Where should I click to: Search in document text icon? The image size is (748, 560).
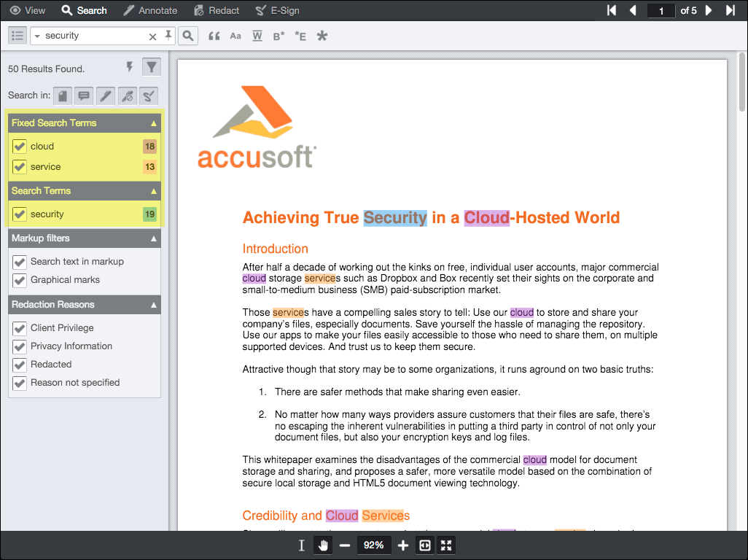[x=63, y=96]
